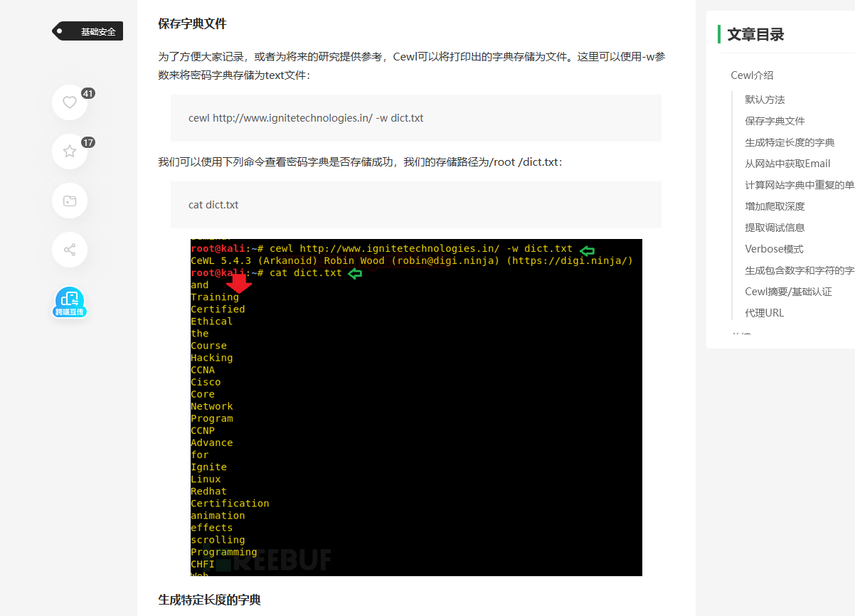The width and height of the screenshot is (855, 616).
Task: Favorite the article using the star icon
Action: [69, 151]
